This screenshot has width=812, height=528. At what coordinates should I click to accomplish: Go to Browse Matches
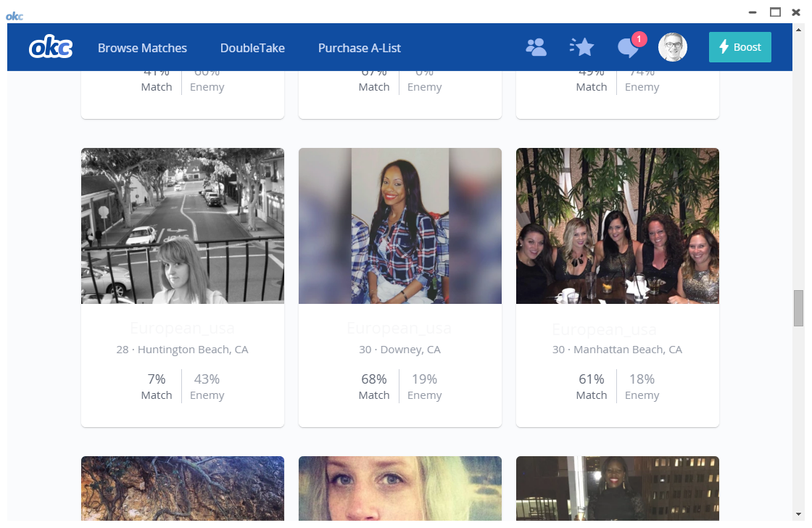click(142, 48)
